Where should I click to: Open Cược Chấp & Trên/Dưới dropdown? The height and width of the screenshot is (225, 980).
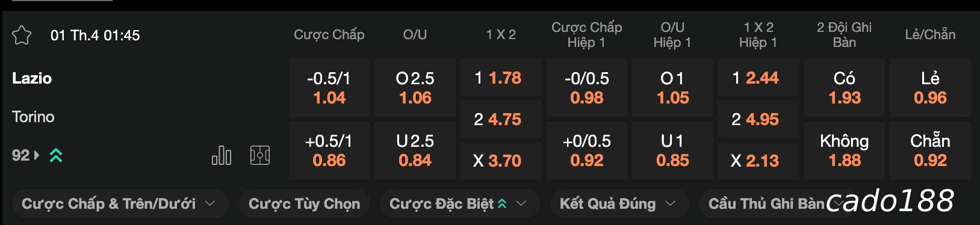point(119,204)
